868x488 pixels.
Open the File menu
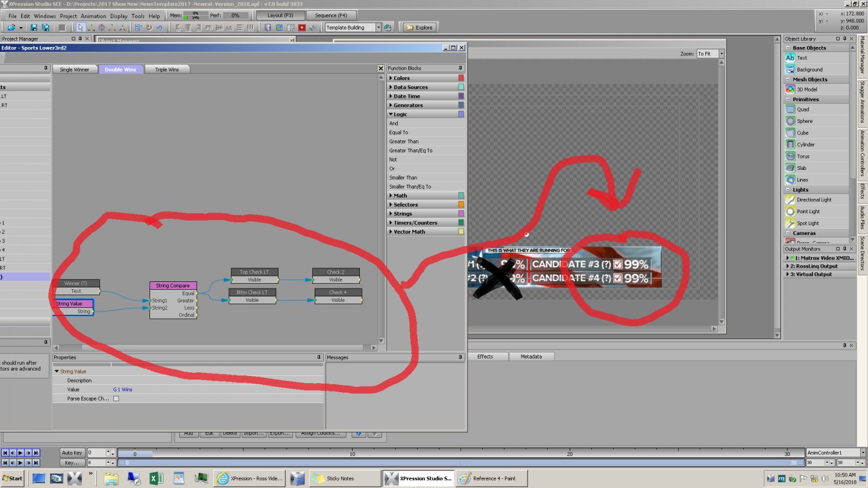click(x=12, y=16)
